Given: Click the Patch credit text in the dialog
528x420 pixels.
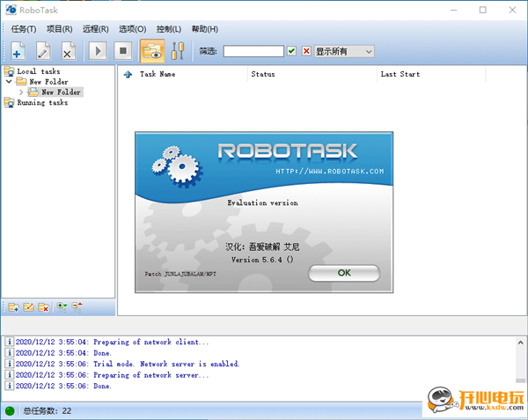Looking at the screenshot, I should point(180,274).
